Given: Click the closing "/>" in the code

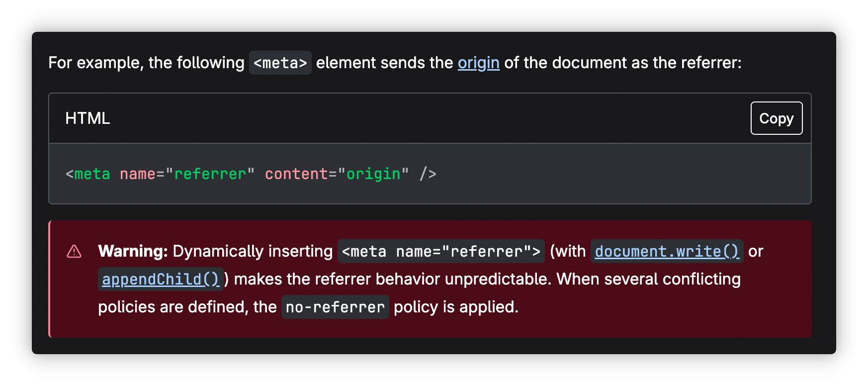Looking at the screenshot, I should 428,174.
